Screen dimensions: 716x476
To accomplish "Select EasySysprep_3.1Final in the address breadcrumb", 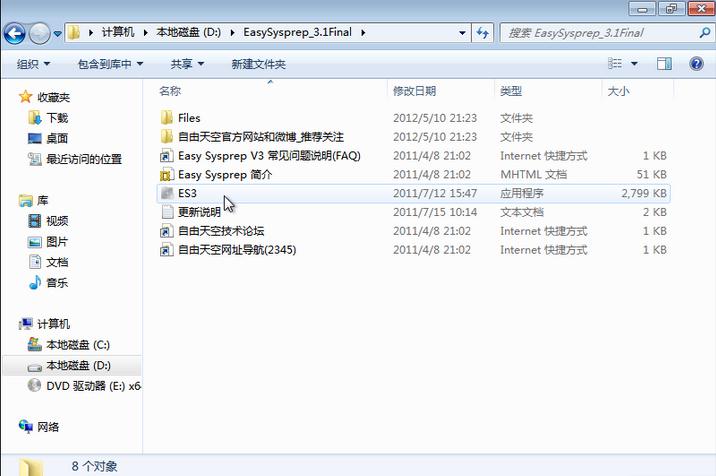I will click(x=297, y=32).
